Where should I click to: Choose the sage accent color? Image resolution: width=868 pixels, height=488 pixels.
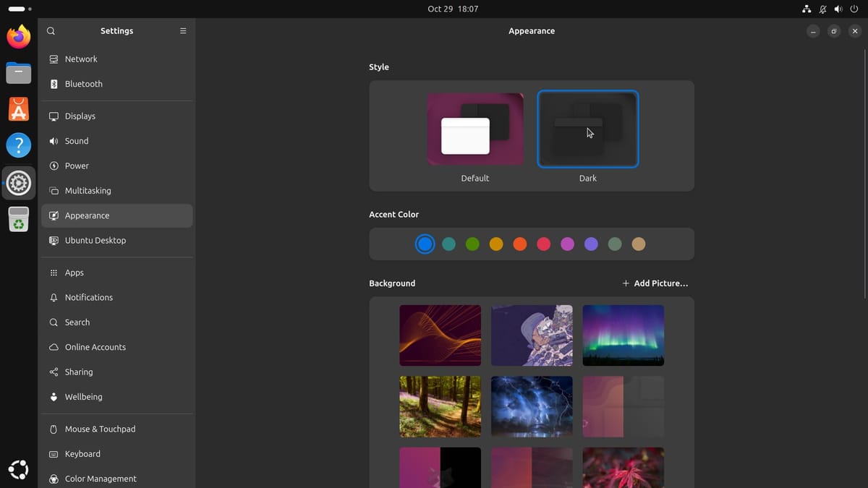(615, 244)
